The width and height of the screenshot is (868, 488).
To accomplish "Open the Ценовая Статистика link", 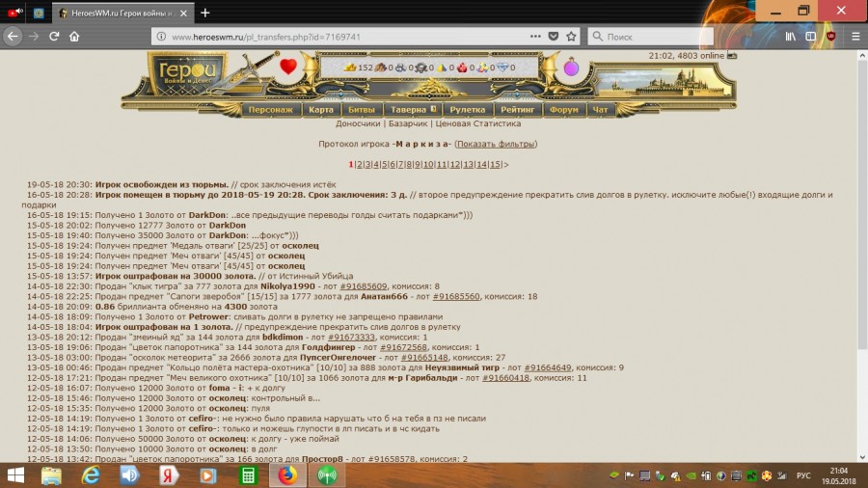I will pos(477,123).
